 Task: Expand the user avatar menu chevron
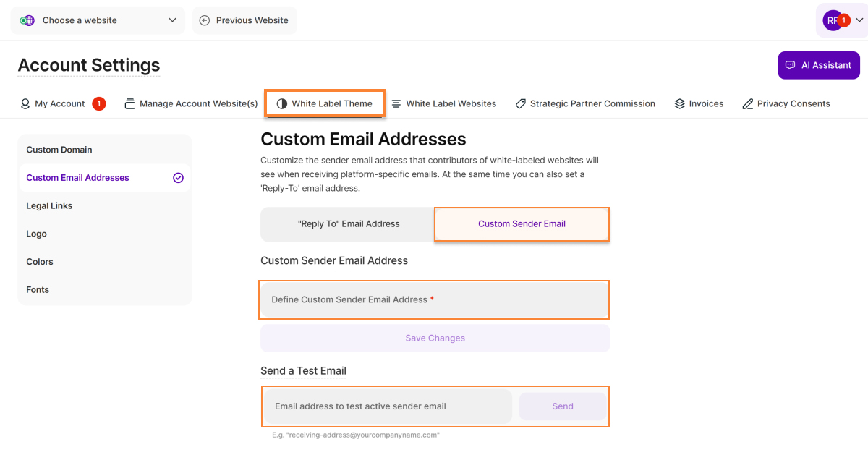859,20
